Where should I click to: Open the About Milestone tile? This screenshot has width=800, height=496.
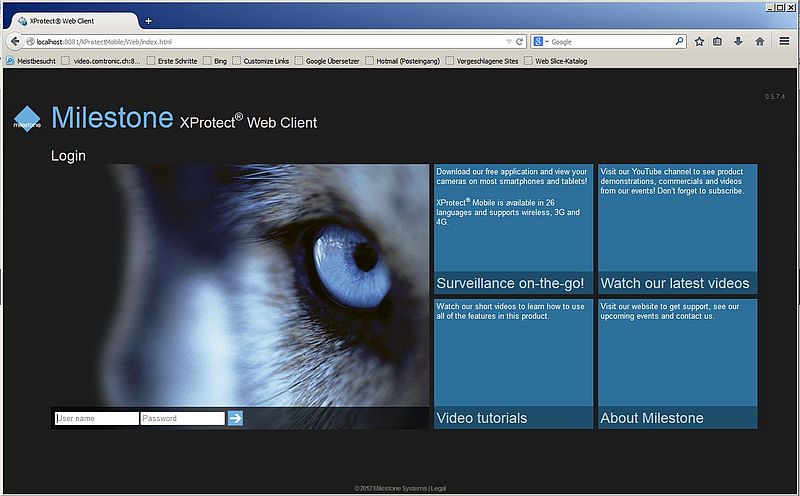pyautogui.click(x=678, y=364)
